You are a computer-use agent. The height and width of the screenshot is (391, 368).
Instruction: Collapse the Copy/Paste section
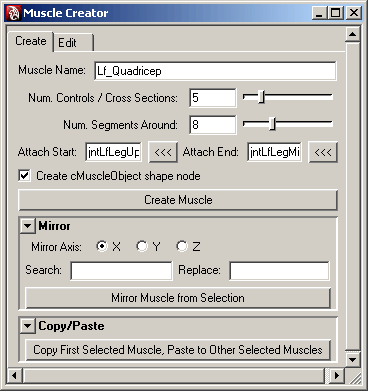coord(27,326)
